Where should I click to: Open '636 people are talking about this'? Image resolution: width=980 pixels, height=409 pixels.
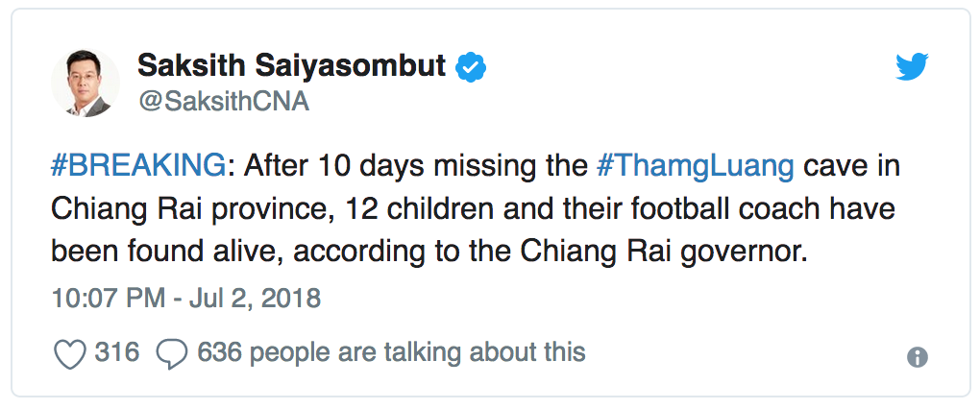[391, 353]
